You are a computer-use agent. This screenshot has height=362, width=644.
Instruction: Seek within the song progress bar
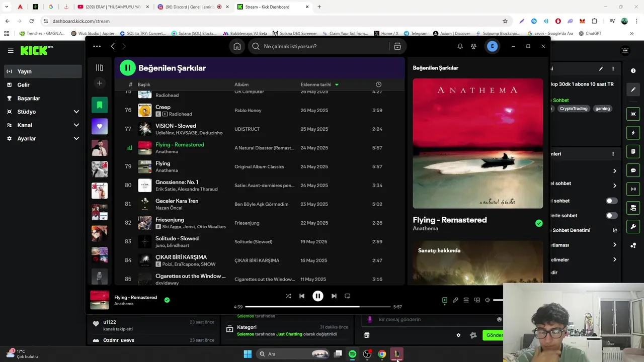318,307
